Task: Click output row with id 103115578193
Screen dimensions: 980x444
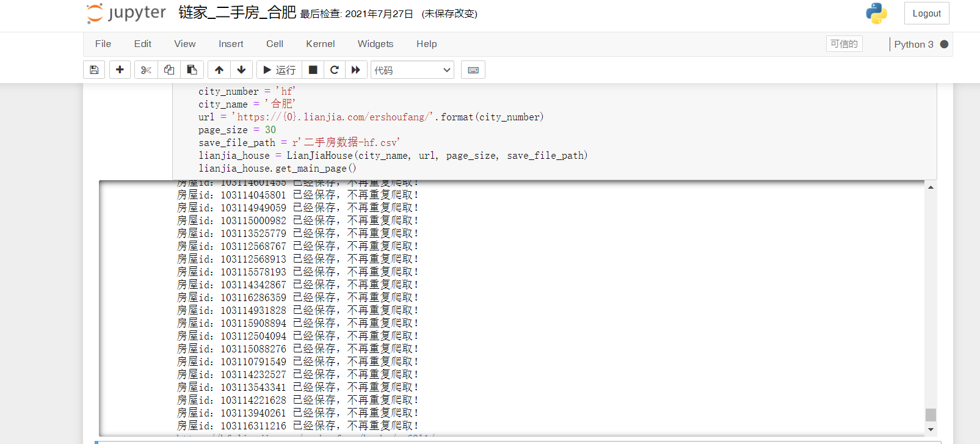Action: pyautogui.click(x=298, y=272)
